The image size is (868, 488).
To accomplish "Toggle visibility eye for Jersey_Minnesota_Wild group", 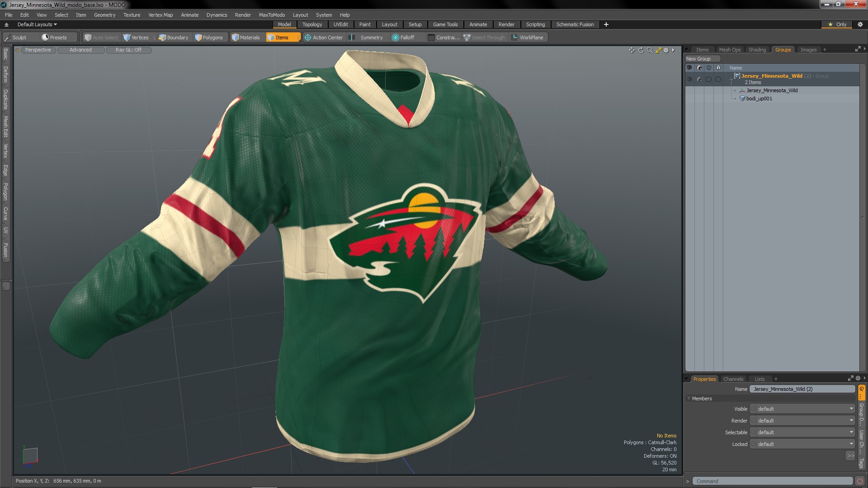I will [x=689, y=79].
